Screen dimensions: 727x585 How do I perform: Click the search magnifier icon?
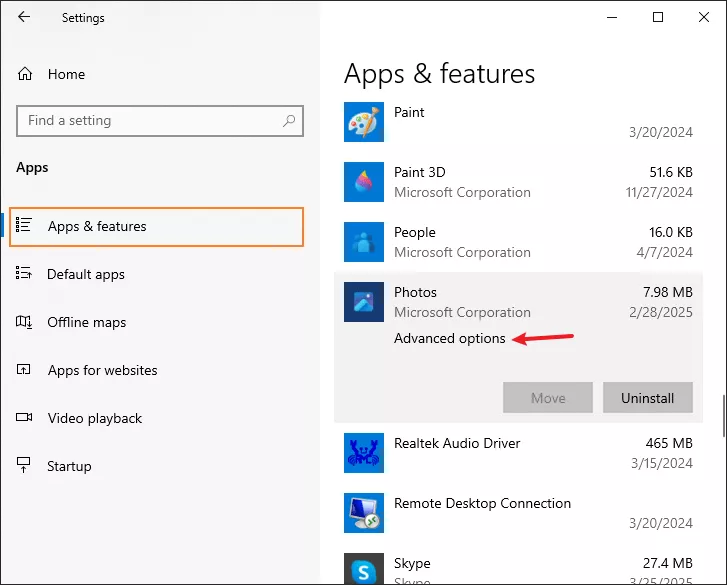pos(289,121)
